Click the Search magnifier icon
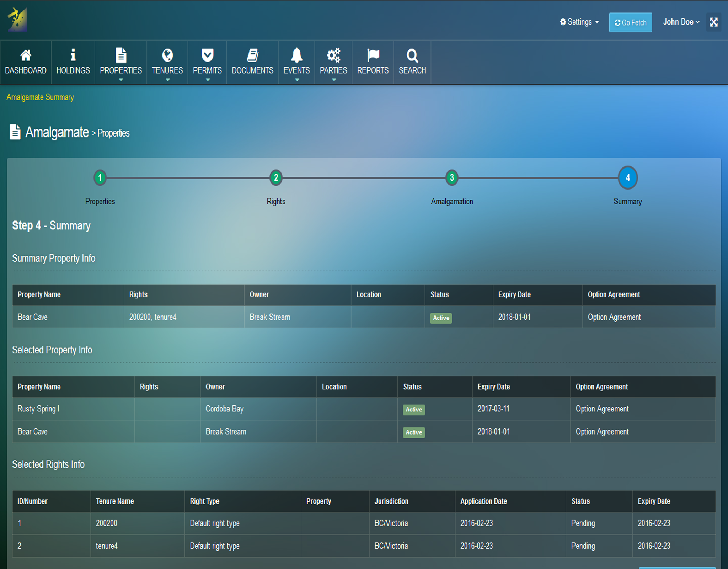728x569 pixels. coord(412,55)
